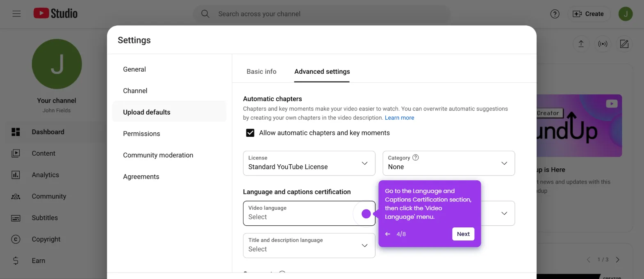
Task: Click Next in the tutorial tooltip
Action: point(463,234)
